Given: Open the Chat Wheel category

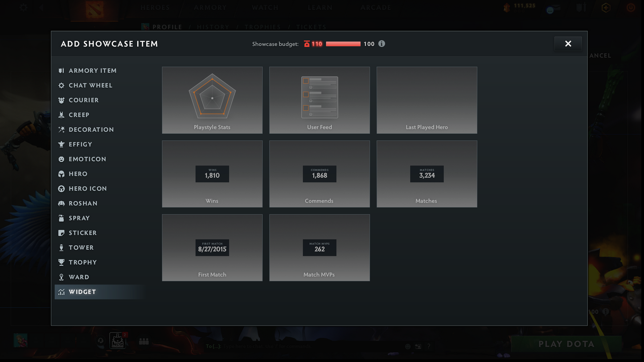Looking at the screenshot, I should click(x=100, y=85).
